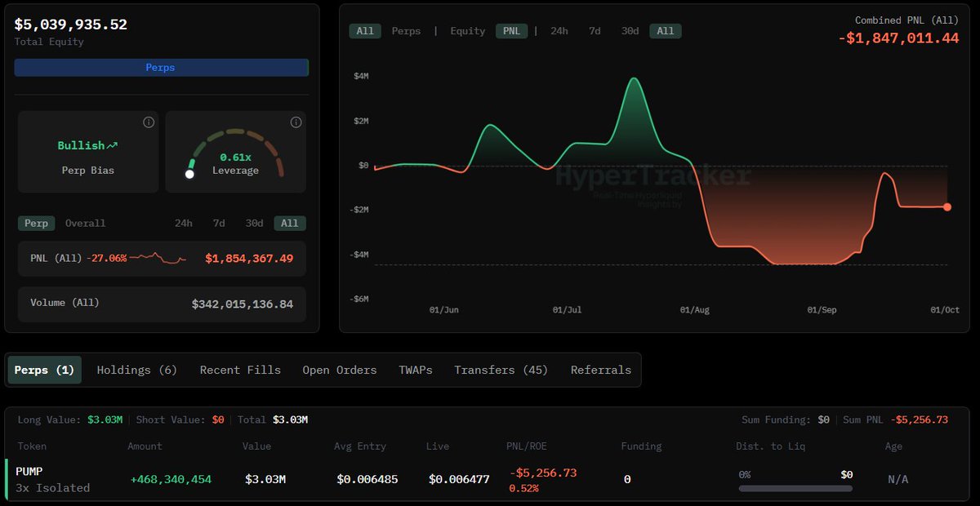Click the Short Value $0 summary
The width and height of the screenshot is (980, 506).
coord(180,419)
